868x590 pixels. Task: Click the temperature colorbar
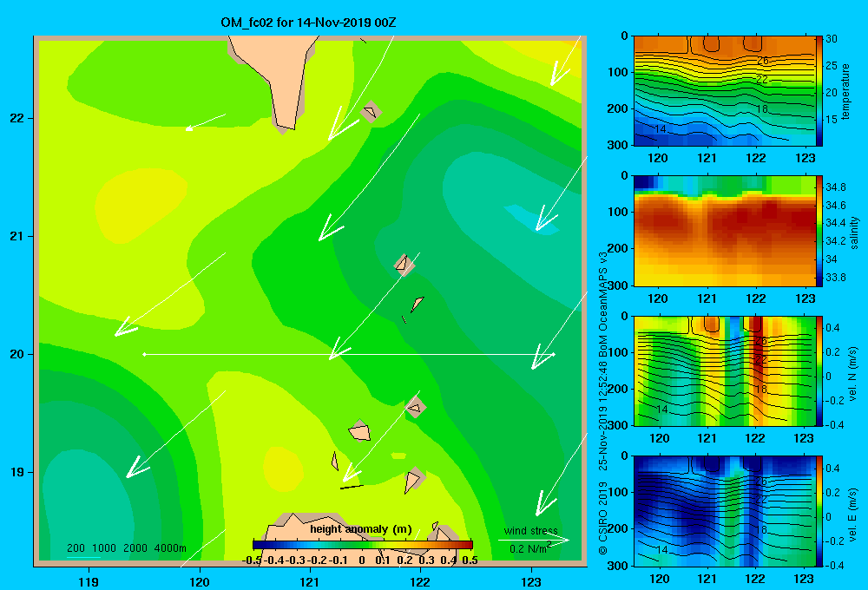point(819,91)
